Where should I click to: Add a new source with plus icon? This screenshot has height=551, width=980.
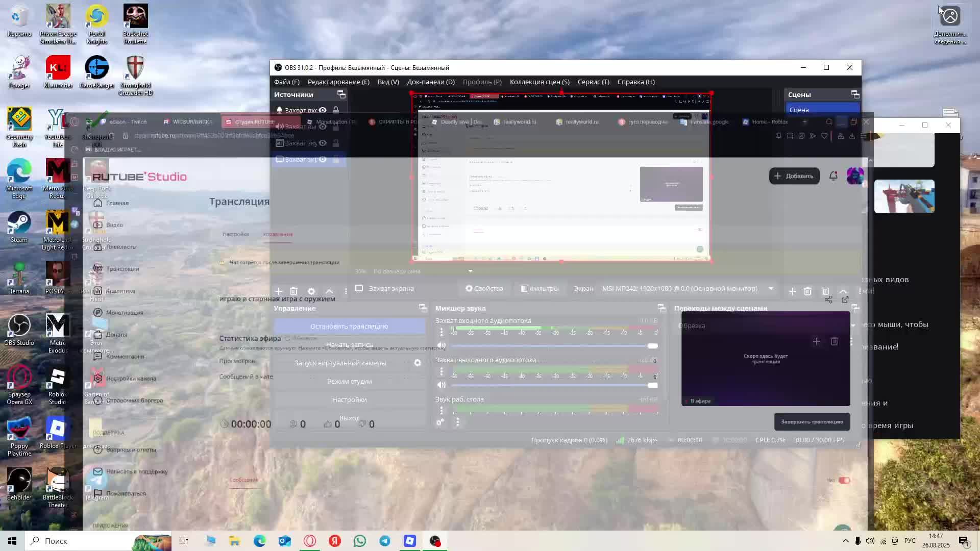point(279,291)
